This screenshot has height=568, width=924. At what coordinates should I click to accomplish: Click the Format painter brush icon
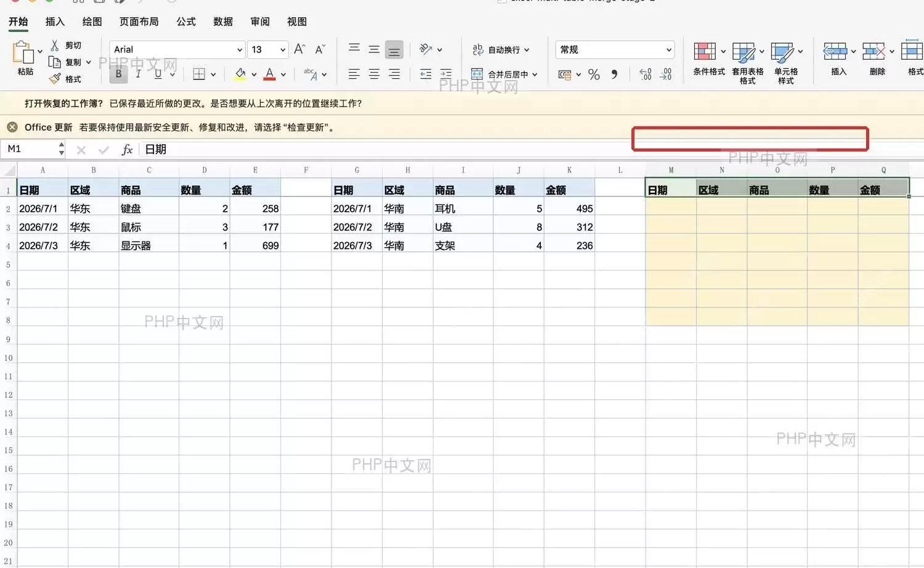[x=55, y=78]
